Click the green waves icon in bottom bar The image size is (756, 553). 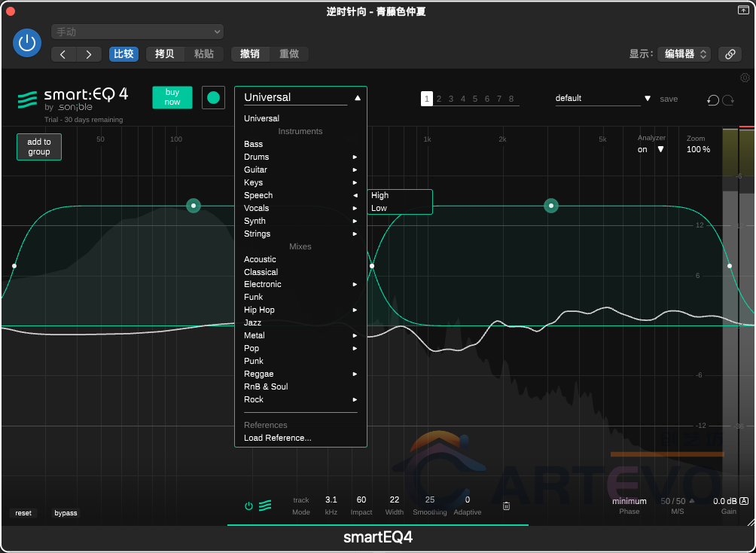pos(265,506)
